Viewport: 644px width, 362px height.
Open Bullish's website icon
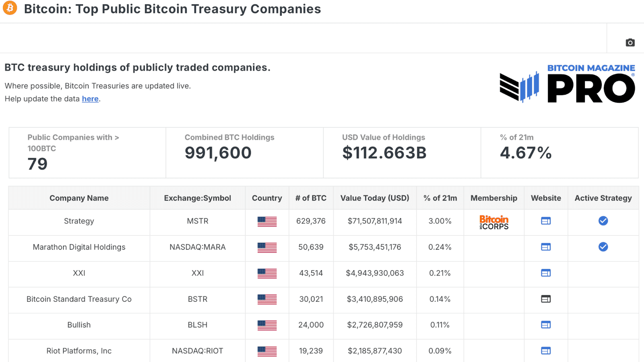[546, 325]
